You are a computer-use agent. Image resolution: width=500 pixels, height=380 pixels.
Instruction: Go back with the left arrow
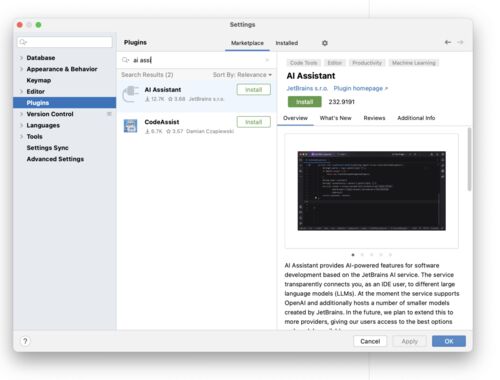coord(448,42)
